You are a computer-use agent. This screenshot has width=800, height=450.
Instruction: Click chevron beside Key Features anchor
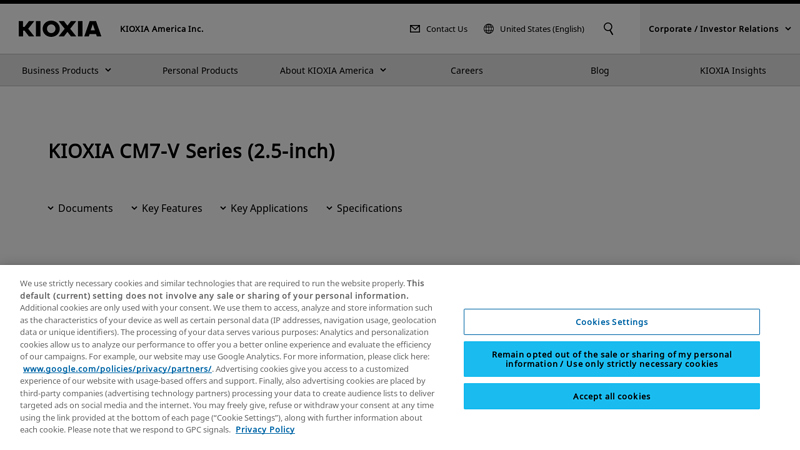point(135,208)
